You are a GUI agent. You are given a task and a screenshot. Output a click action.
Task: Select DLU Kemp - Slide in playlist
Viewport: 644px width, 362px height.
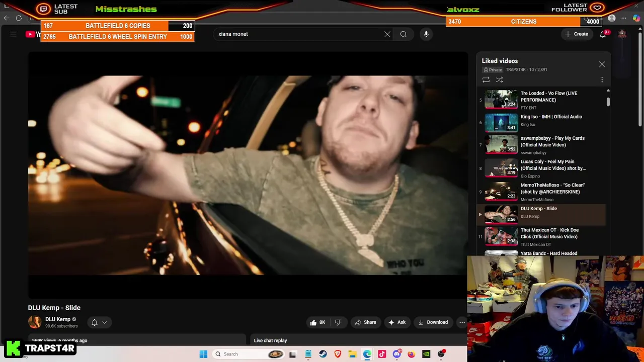[541, 215]
